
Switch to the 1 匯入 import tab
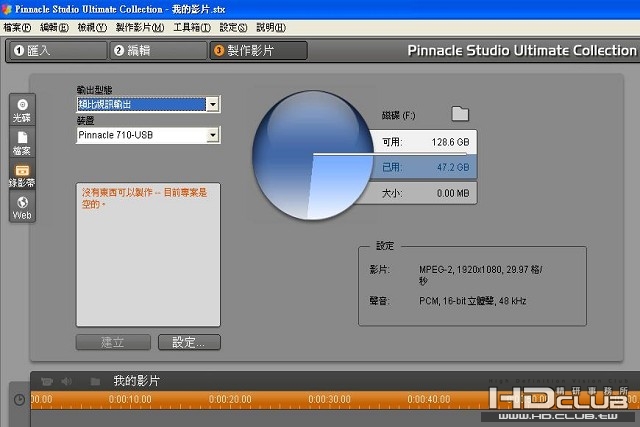tap(58, 51)
